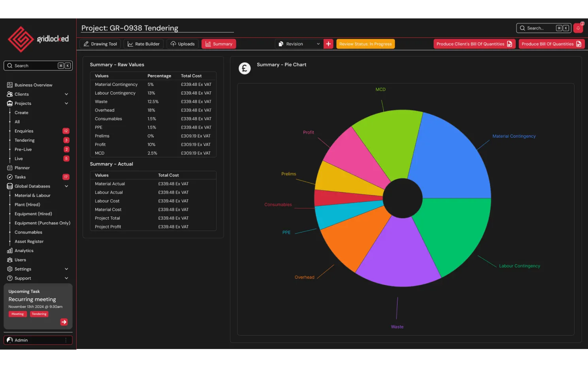Image resolution: width=588 pixels, height=368 pixels.
Task: Click the Uploads cloud icon
Action: (173, 44)
